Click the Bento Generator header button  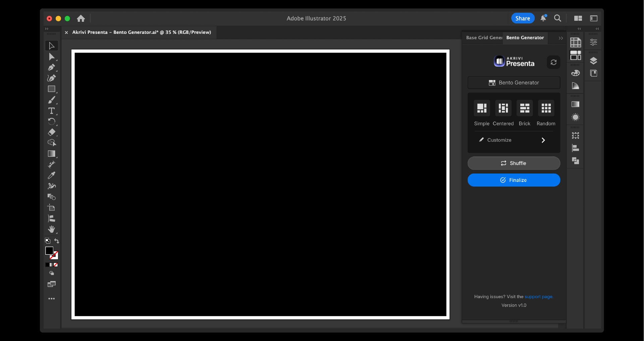point(514,83)
